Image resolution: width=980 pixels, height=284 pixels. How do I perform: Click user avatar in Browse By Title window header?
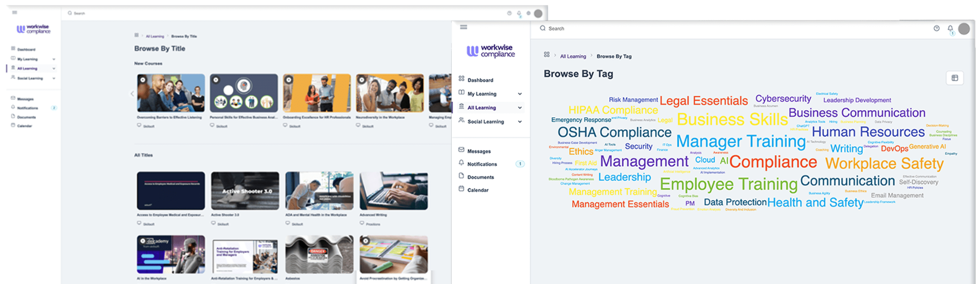[538, 13]
